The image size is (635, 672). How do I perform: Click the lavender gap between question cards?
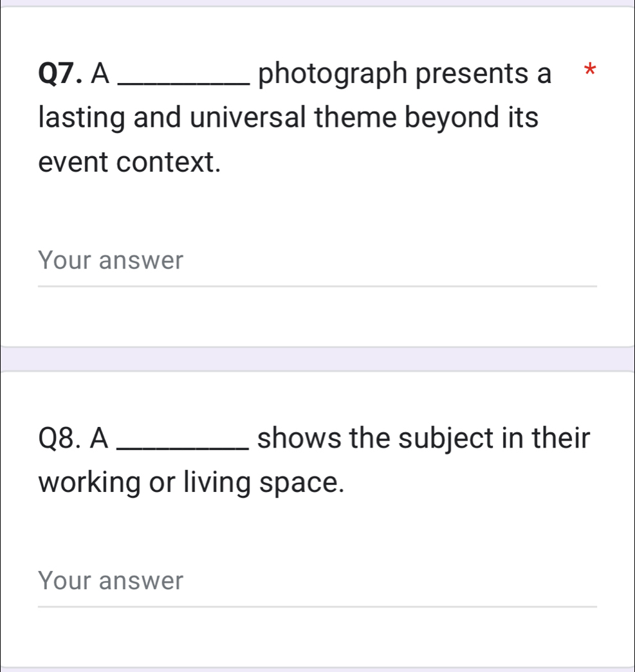[317, 358]
